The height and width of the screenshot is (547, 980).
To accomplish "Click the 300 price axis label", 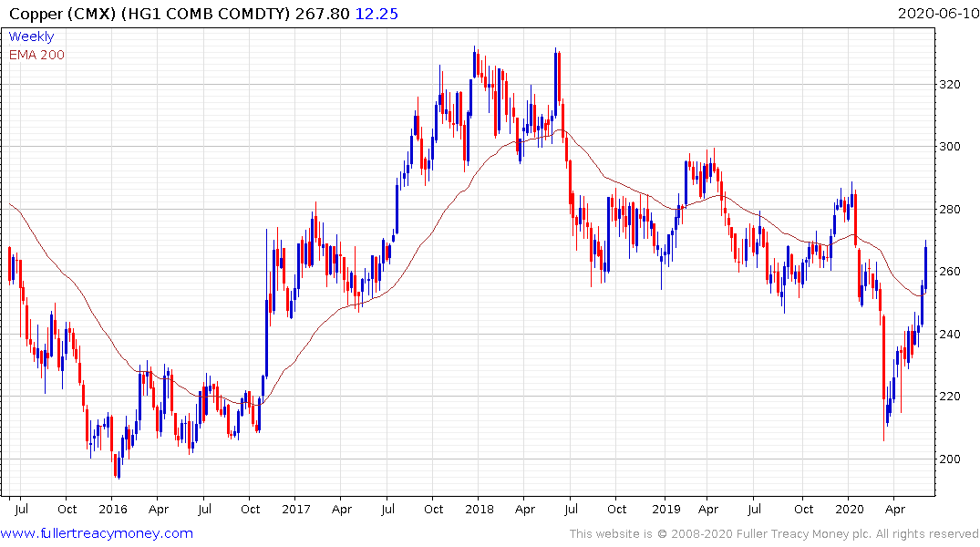I will (950, 147).
